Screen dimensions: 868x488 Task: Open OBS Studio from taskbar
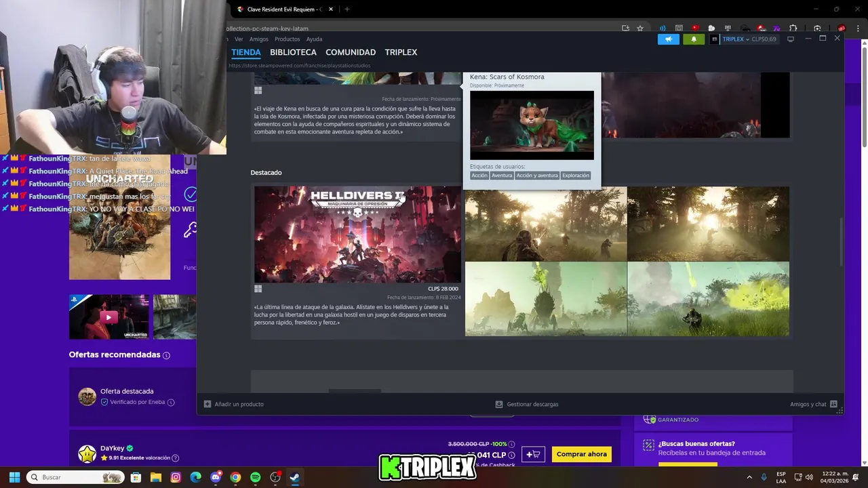click(275, 477)
